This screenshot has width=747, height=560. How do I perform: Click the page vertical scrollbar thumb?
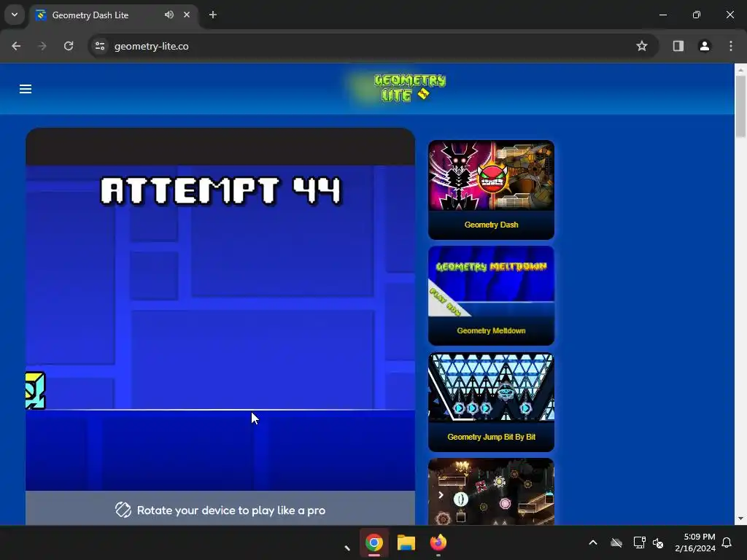click(740, 106)
